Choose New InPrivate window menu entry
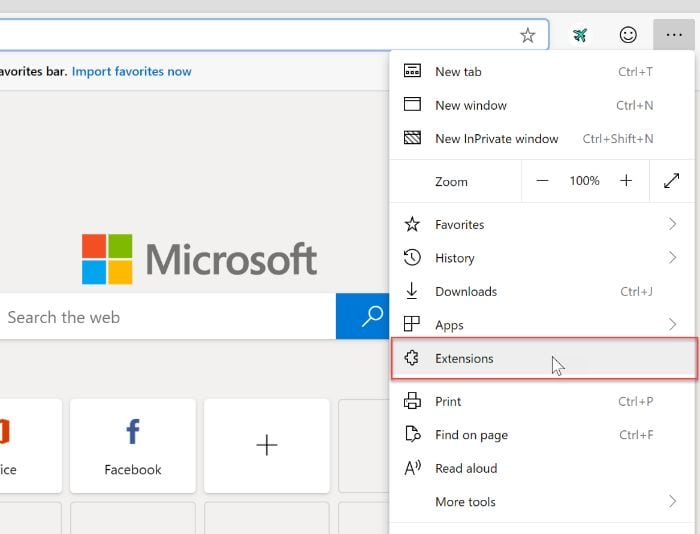The height and width of the screenshot is (534, 700). (542, 138)
